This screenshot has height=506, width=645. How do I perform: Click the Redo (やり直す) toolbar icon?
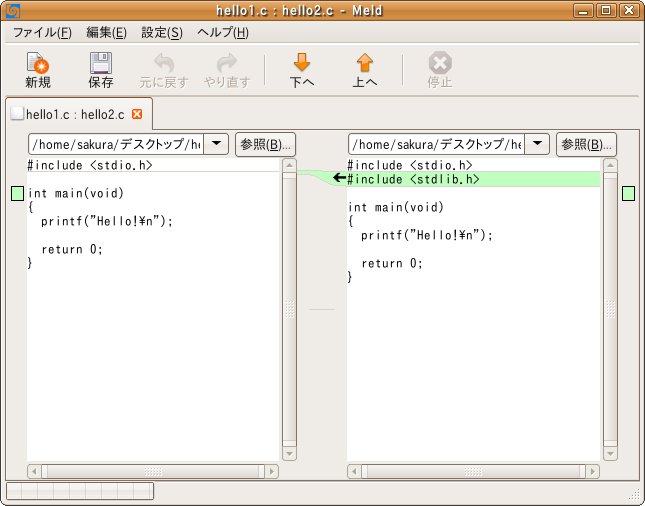[227, 65]
